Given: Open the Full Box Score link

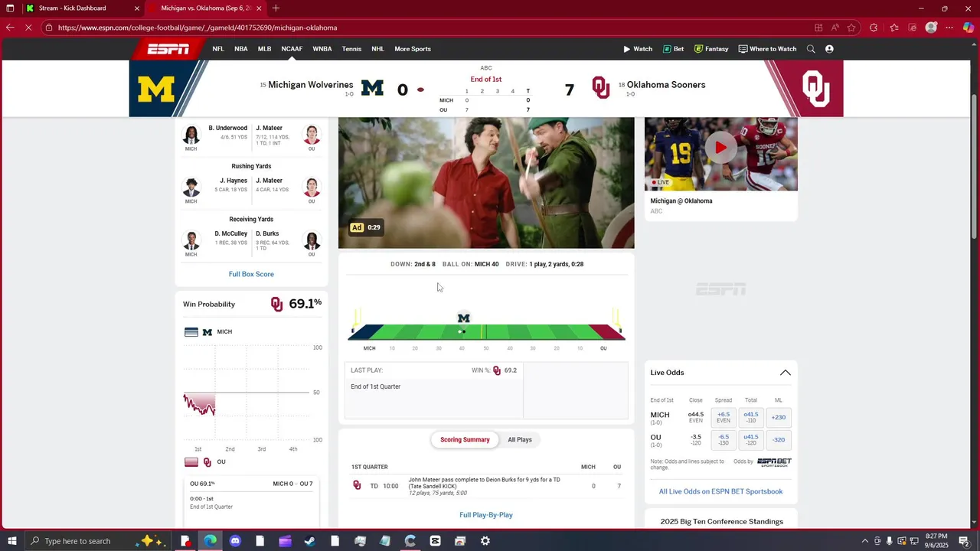Looking at the screenshot, I should (x=251, y=274).
